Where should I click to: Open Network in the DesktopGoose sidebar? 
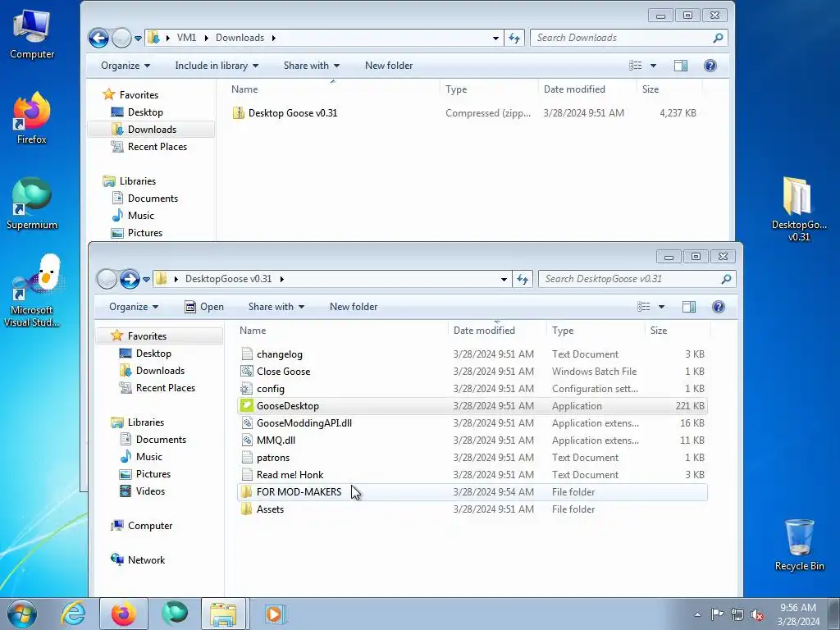(138, 559)
